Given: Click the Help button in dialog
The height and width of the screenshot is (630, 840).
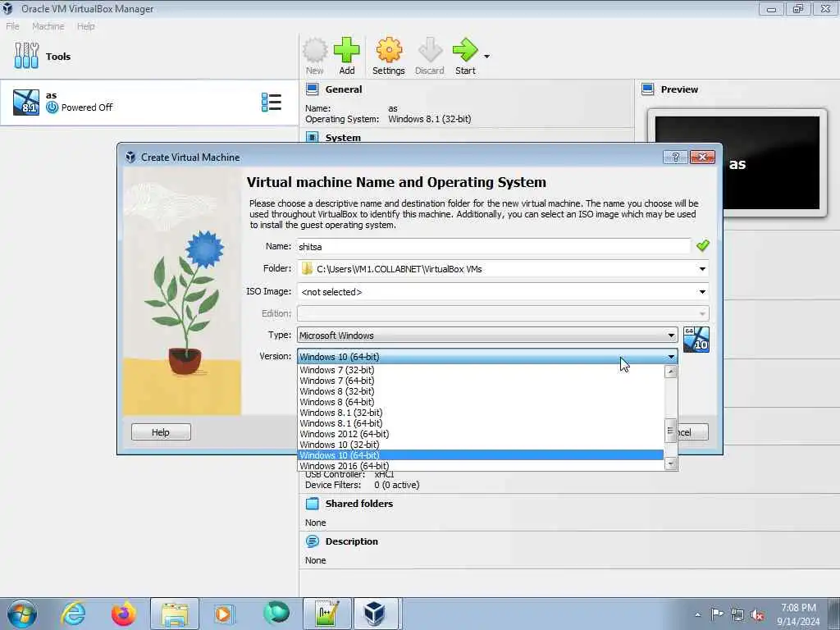Looking at the screenshot, I should point(161,431).
